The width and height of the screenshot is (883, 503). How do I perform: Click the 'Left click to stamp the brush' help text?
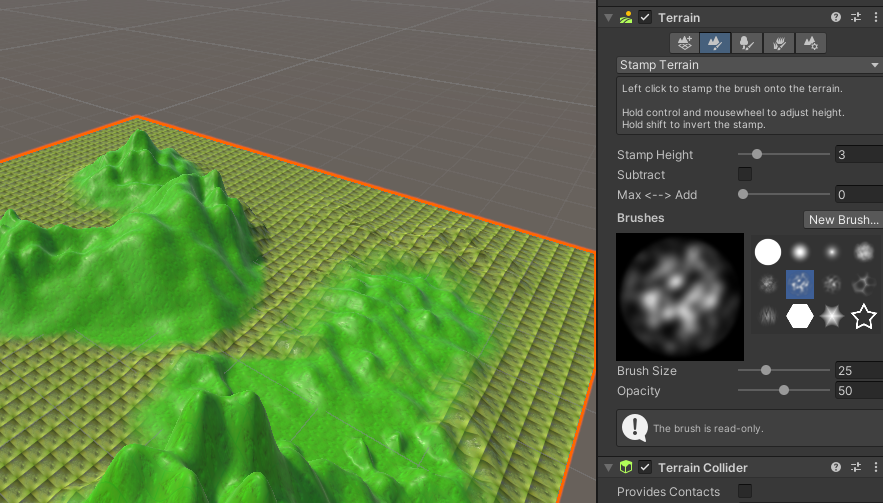coord(732,88)
